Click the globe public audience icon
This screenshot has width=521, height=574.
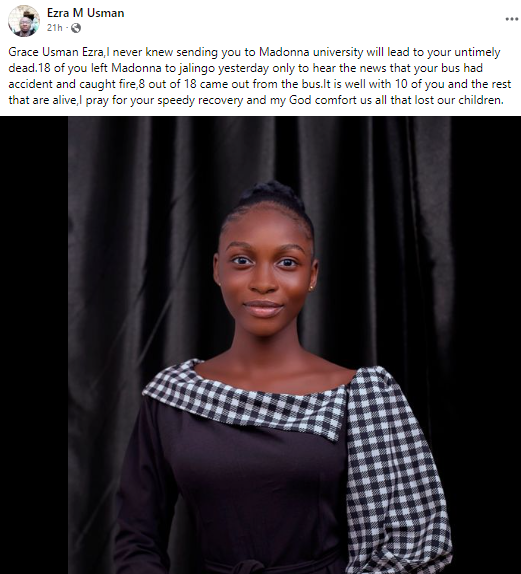(x=76, y=28)
